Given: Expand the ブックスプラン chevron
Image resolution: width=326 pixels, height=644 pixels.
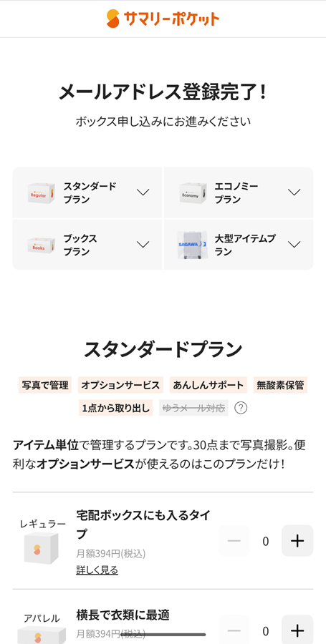Looking at the screenshot, I should 143,245.
